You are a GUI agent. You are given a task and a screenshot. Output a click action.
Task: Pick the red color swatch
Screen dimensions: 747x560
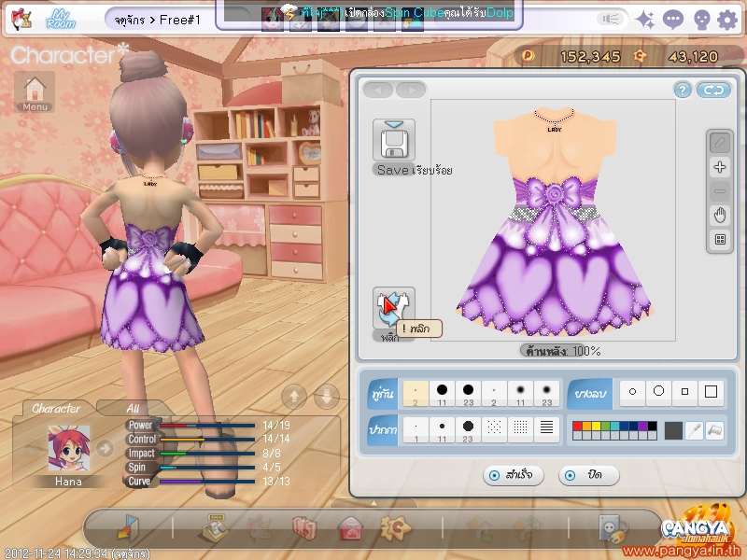pos(577,427)
